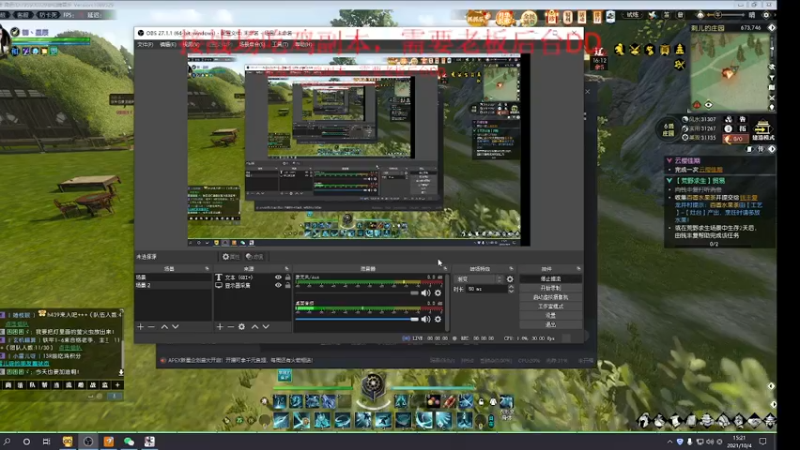
Task: Click the plus tab in game chat
Action: click(x=117, y=385)
